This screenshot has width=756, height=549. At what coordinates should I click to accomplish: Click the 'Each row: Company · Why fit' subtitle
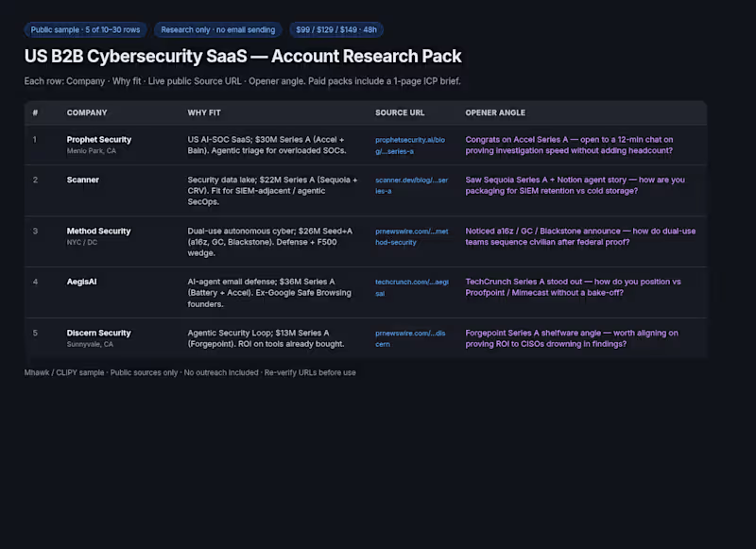[243, 81]
